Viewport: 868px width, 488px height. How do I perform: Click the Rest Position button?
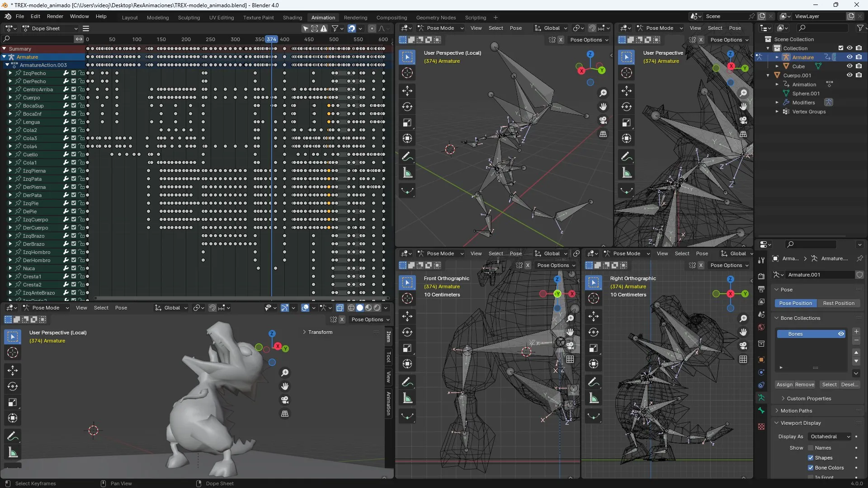[x=839, y=303]
